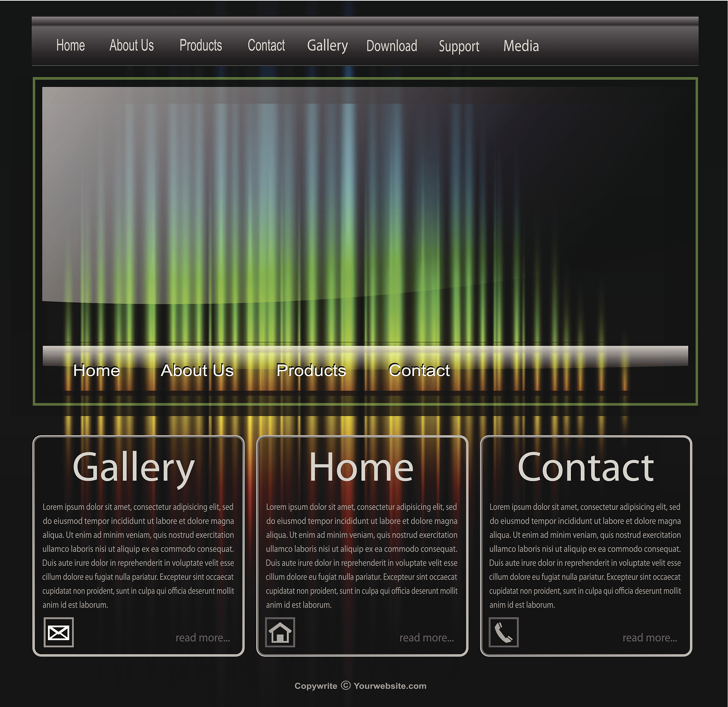Follow the read more link in Home card
This screenshot has width=728, height=707.
point(427,638)
